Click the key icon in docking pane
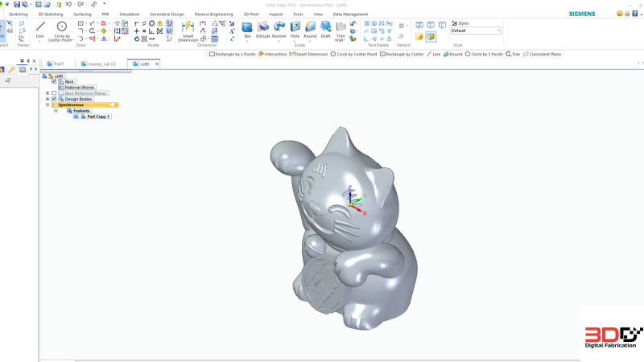This screenshot has height=362, width=644. [x=12, y=69]
